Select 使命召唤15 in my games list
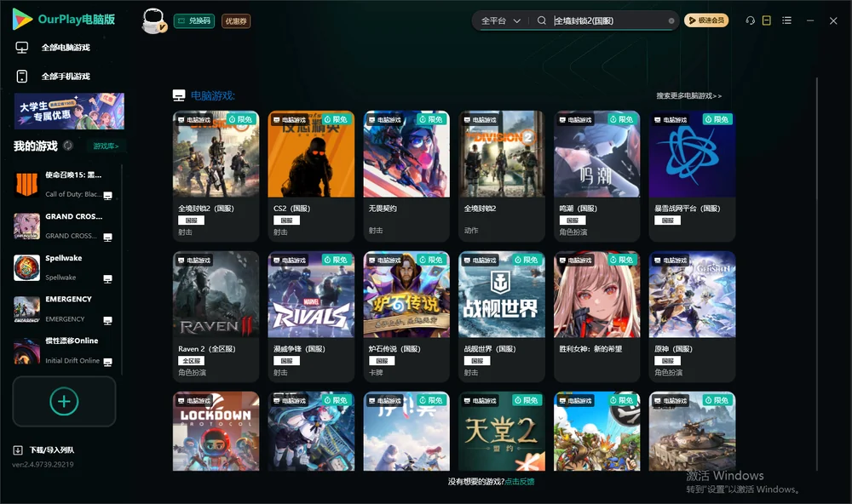Image resolution: width=852 pixels, height=504 pixels. (x=64, y=184)
